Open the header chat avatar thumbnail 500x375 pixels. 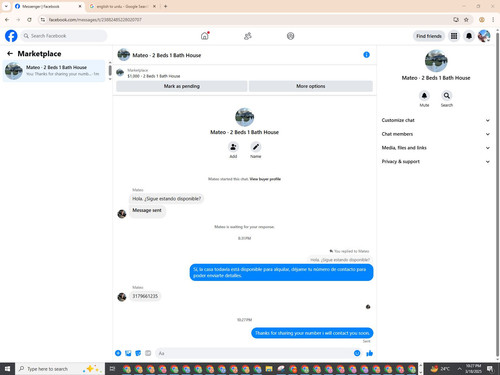click(x=123, y=55)
